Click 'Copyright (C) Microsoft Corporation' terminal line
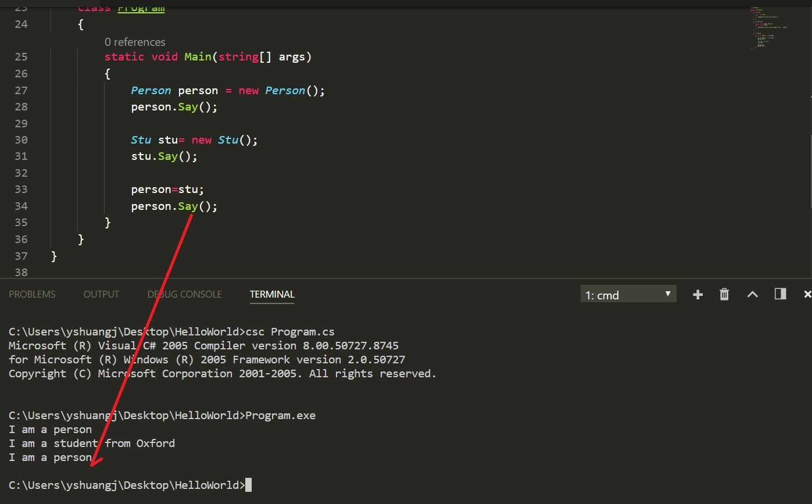Screen dimensions: 812x504 (x=223, y=374)
